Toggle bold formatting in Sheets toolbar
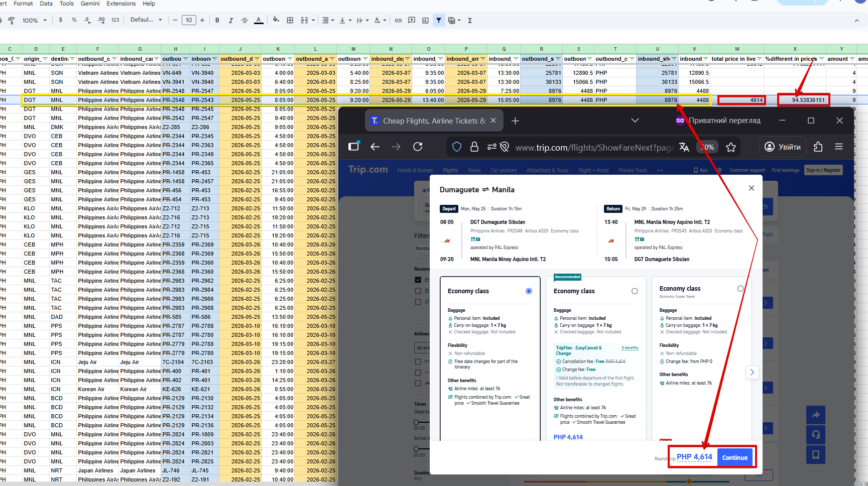868x486 pixels. 217,21
